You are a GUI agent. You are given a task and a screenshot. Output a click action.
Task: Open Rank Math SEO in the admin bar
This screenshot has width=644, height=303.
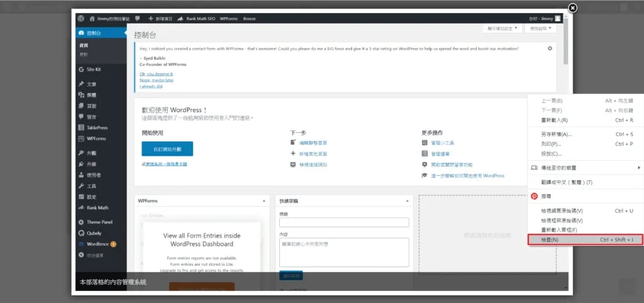tap(196, 18)
